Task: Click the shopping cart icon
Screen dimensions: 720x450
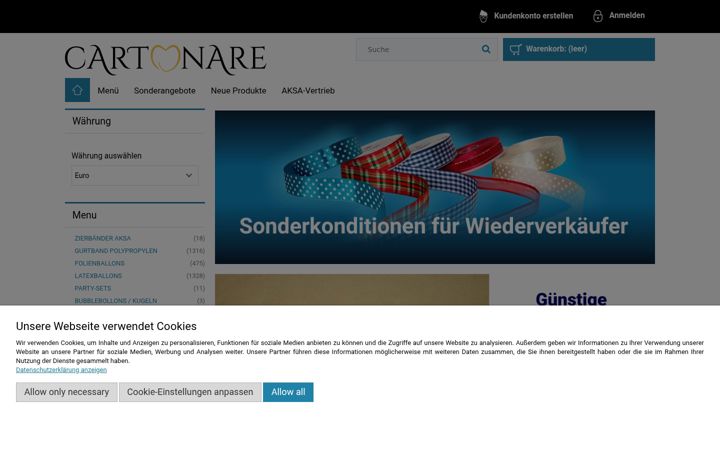Action: coord(515,49)
